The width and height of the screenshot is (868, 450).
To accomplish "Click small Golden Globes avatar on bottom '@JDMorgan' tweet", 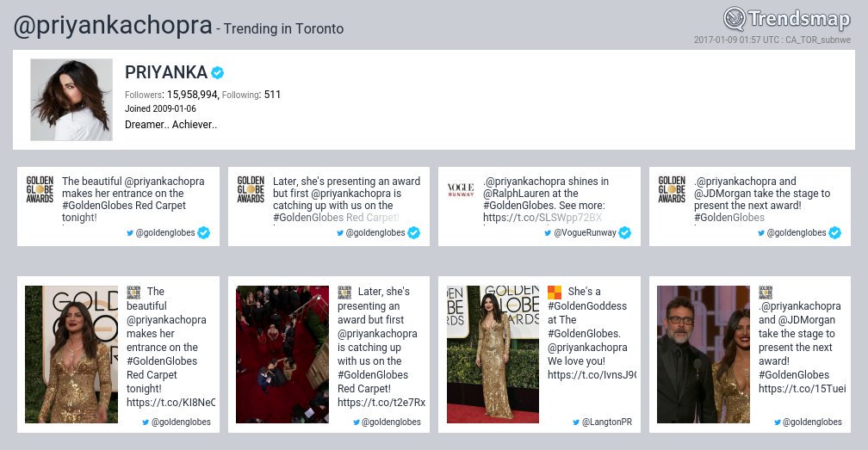I will point(766,293).
